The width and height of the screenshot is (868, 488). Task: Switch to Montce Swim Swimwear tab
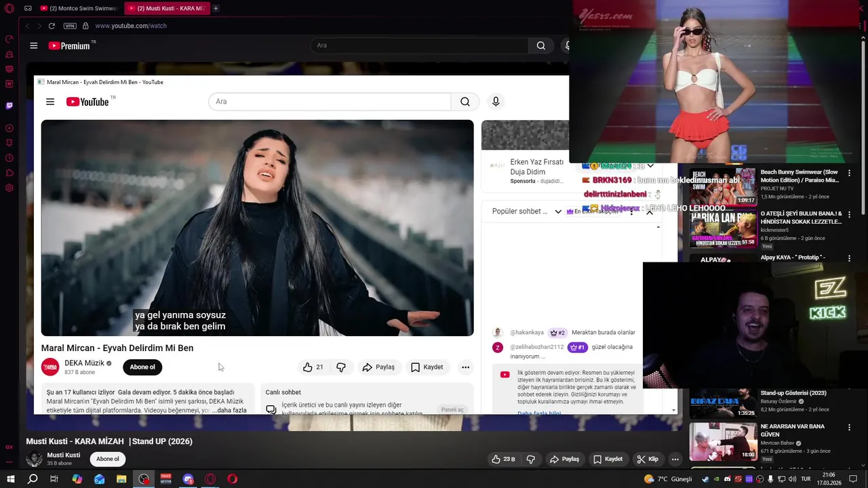[78, 8]
